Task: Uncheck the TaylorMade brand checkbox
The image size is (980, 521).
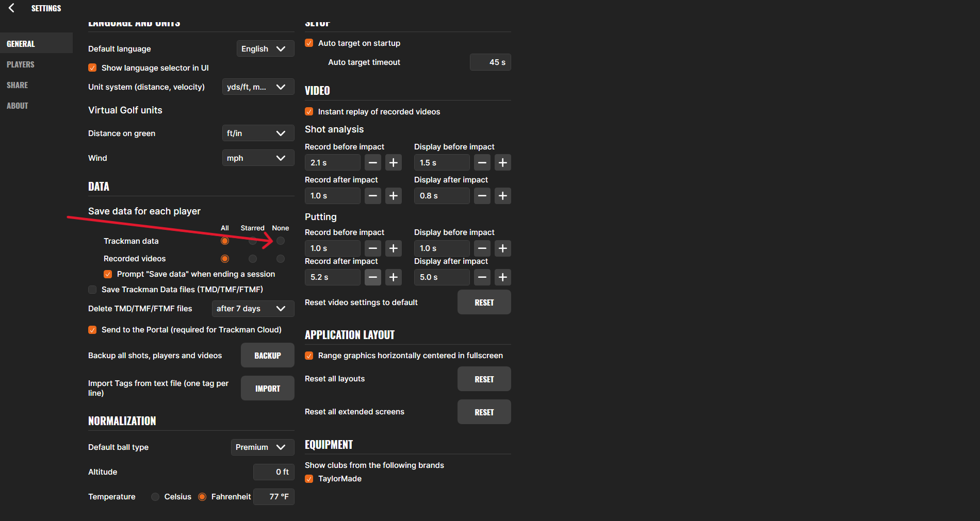Action: (x=309, y=479)
